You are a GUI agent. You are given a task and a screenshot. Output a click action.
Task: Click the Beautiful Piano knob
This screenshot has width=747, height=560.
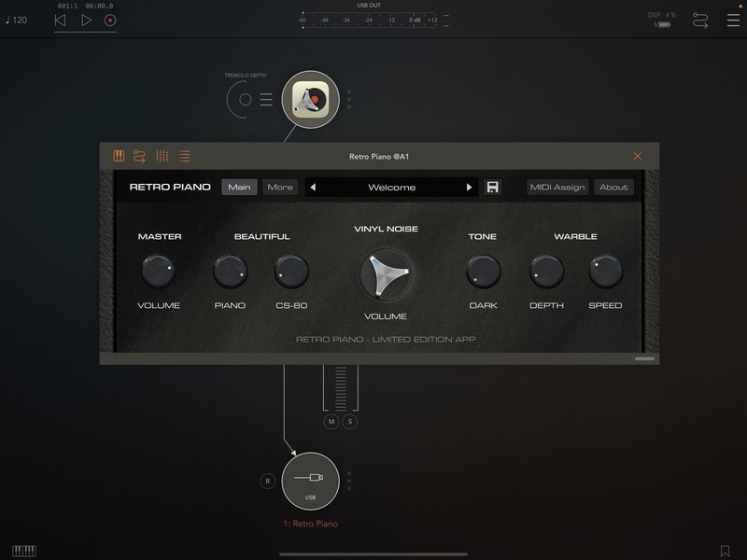point(230,272)
